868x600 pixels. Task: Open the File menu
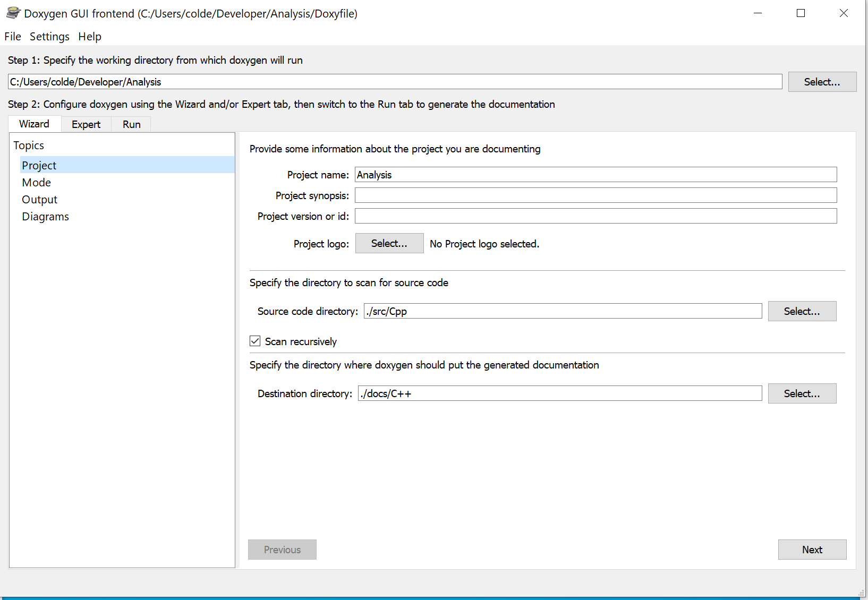click(13, 37)
